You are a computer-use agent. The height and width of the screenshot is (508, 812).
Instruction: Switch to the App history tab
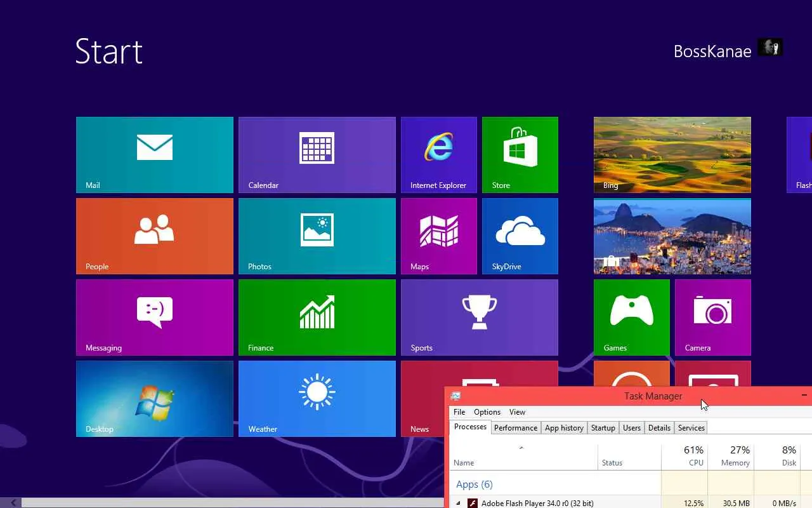[x=564, y=428]
